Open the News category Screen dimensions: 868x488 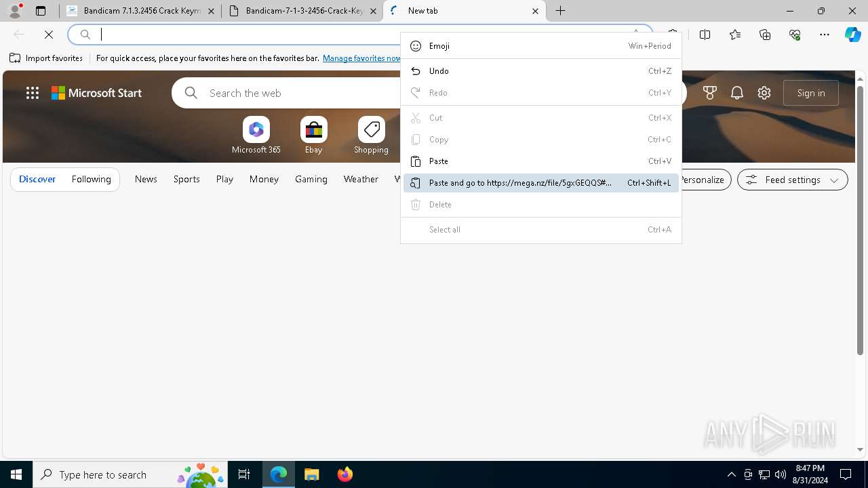tap(146, 180)
